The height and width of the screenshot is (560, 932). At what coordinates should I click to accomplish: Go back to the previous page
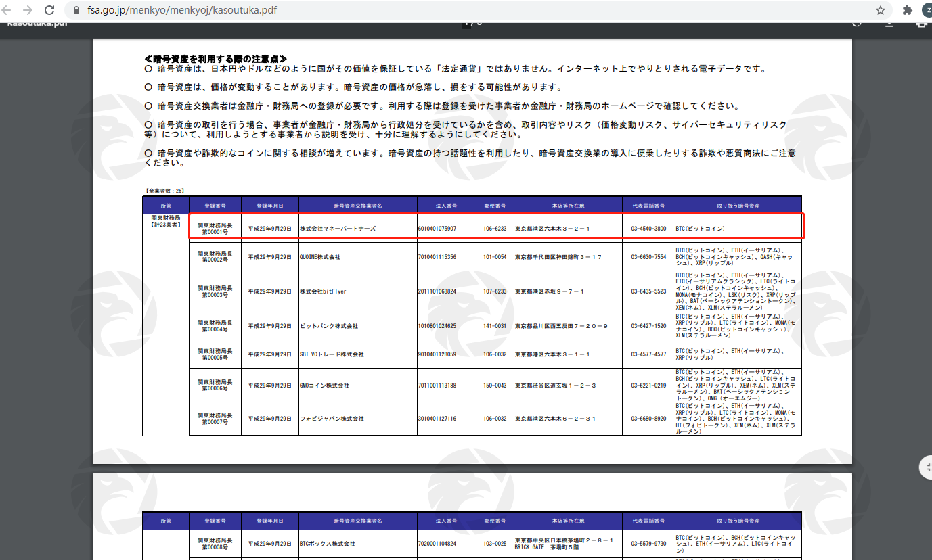click(7, 10)
